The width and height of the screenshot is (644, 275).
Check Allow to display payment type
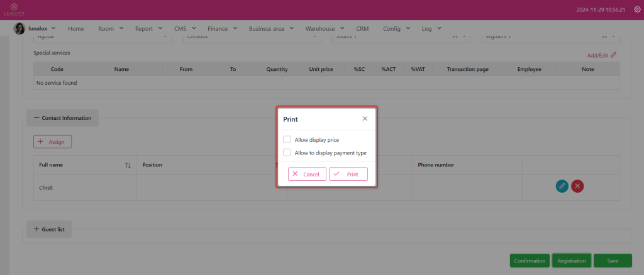click(287, 153)
